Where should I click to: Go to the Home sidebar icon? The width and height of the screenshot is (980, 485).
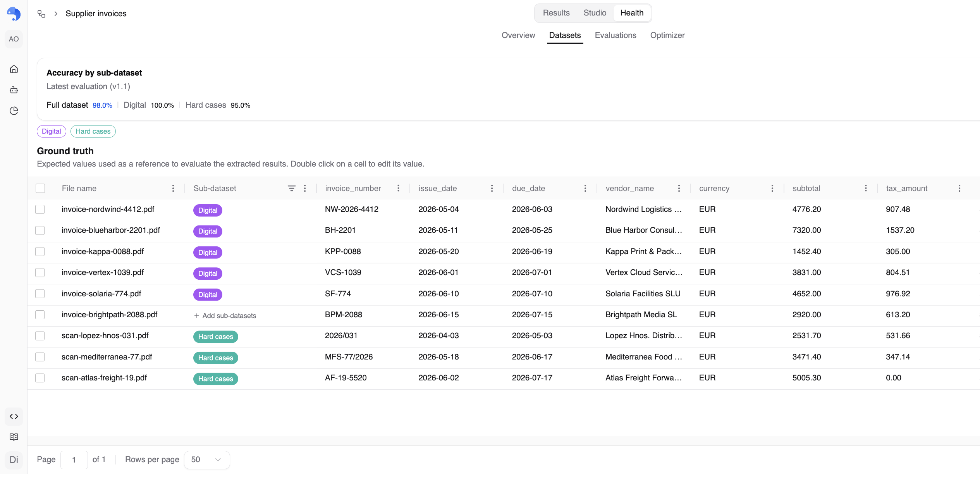[x=14, y=69]
